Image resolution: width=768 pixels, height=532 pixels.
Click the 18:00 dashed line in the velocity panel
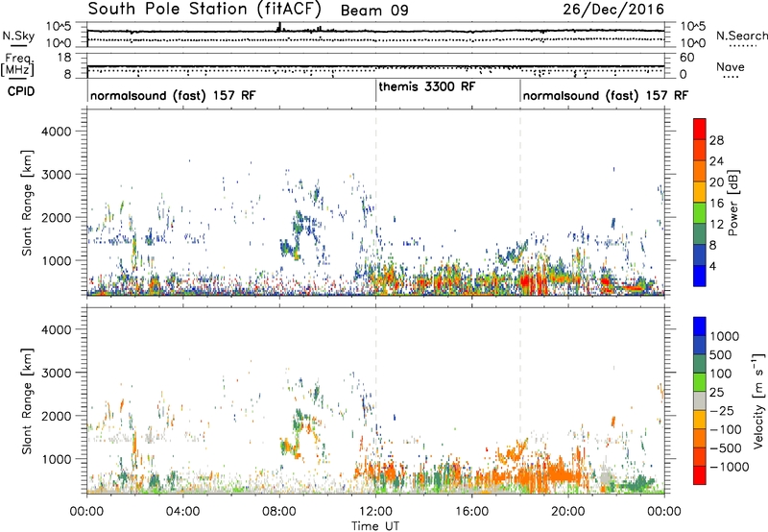point(520,400)
